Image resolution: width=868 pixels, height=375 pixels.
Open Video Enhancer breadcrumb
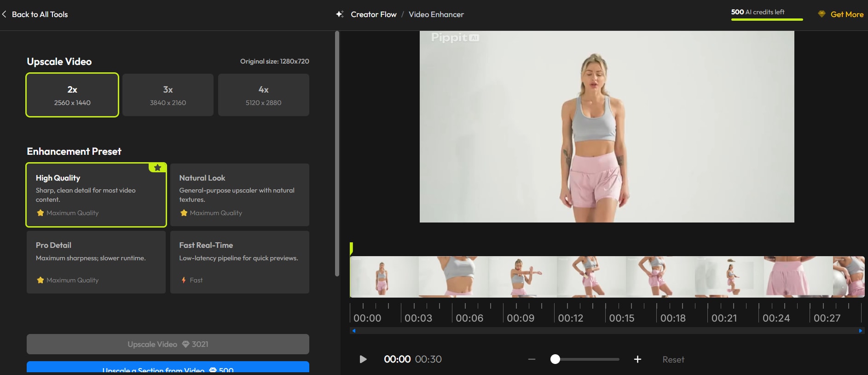pos(436,14)
